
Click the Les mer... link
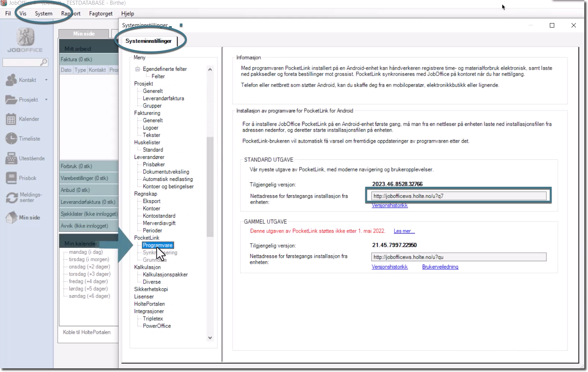tap(404, 231)
